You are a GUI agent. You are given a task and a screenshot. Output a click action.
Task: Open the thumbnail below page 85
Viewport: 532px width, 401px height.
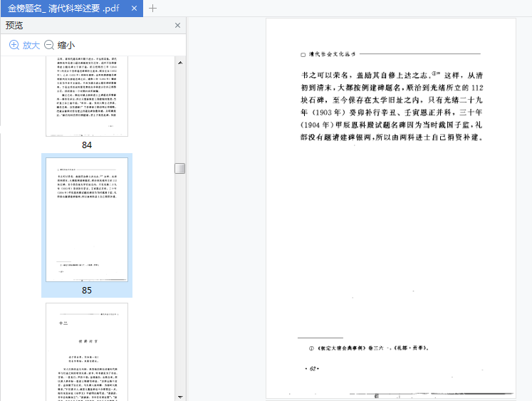coord(87,352)
